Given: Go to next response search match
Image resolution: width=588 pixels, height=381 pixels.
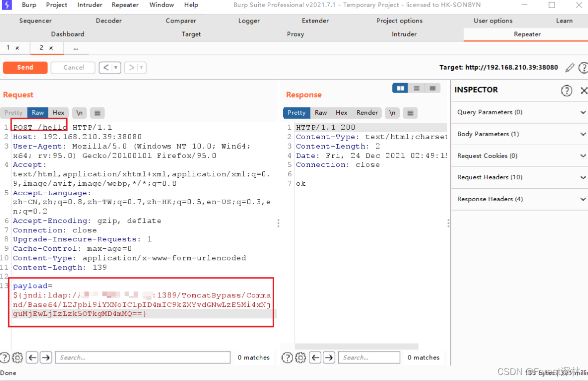Looking at the screenshot, I should point(329,358).
